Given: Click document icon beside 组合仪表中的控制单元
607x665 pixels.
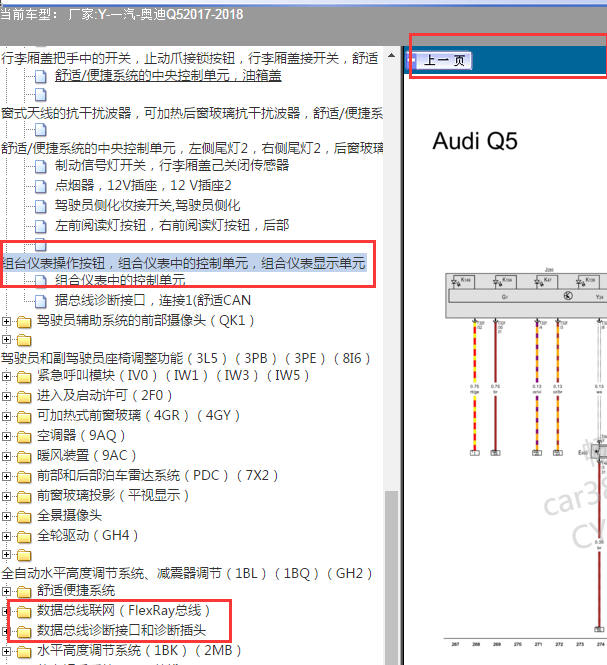Looking at the screenshot, I should tap(41, 281).
